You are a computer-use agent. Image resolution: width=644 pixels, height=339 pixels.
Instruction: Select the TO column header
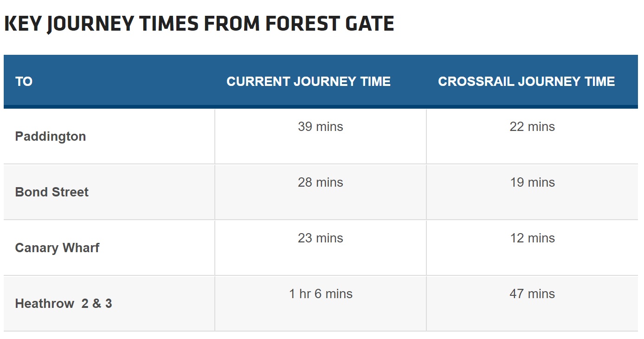click(x=24, y=81)
